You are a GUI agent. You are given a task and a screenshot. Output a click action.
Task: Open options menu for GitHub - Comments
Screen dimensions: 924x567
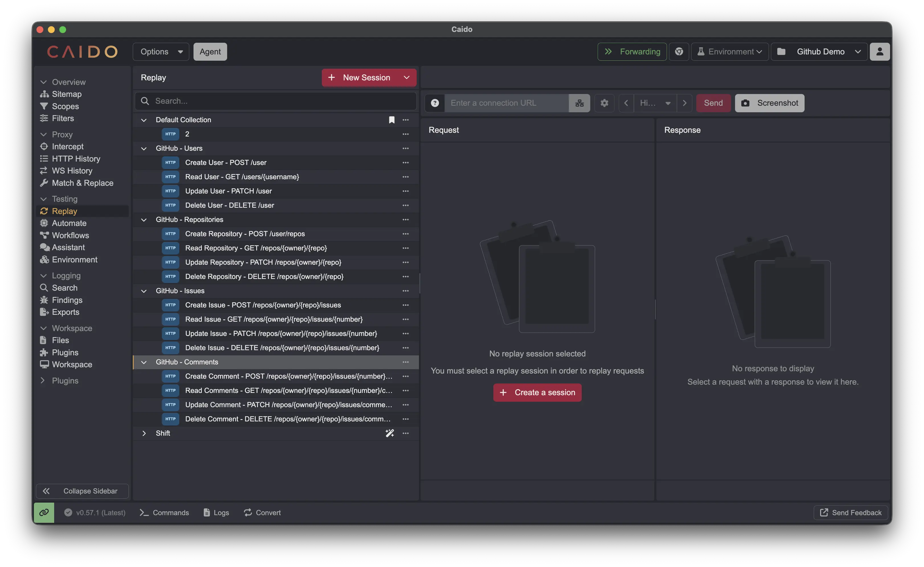405,362
